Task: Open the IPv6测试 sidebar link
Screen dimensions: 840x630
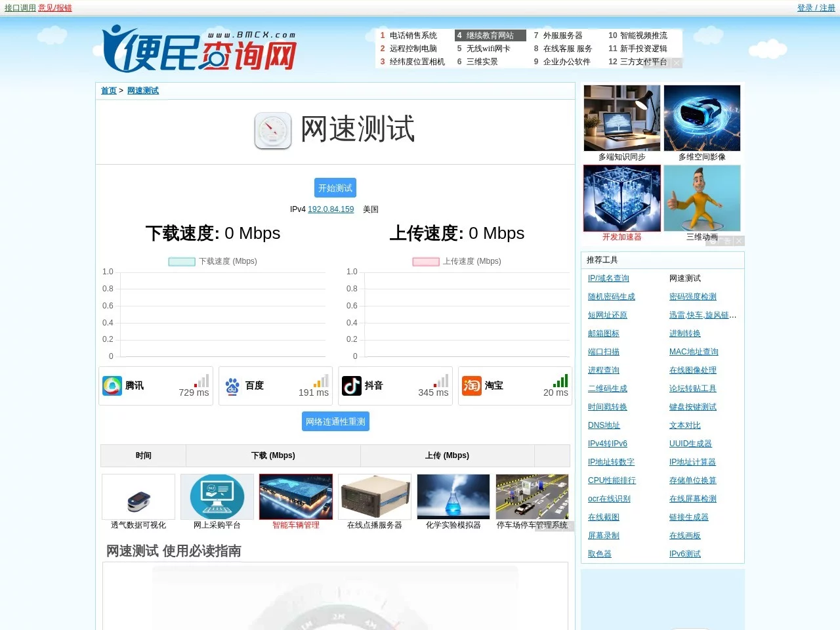Action: (684, 554)
